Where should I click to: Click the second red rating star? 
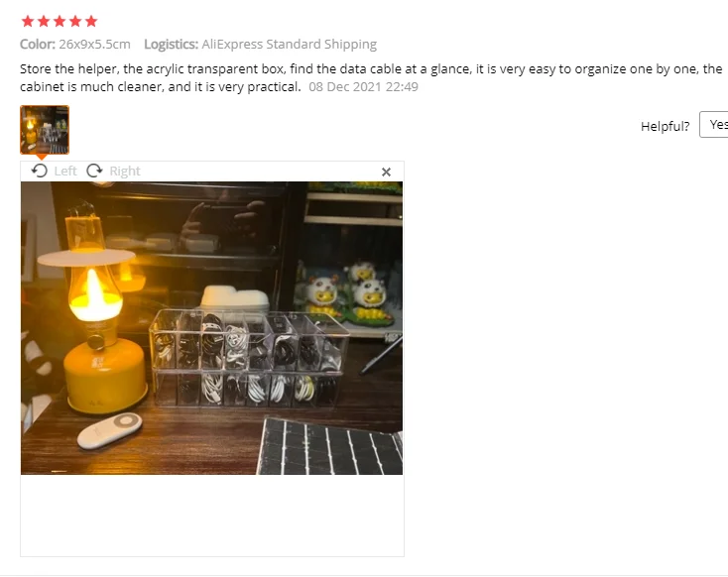pyautogui.click(x=44, y=21)
